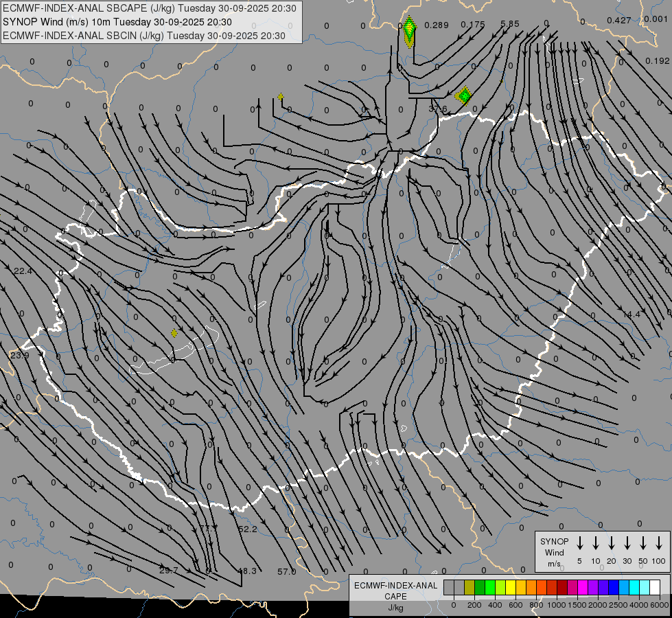Pick the white swatch at legend end
Image resolution: width=672 pixels, height=618 pixels.
tap(655, 588)
